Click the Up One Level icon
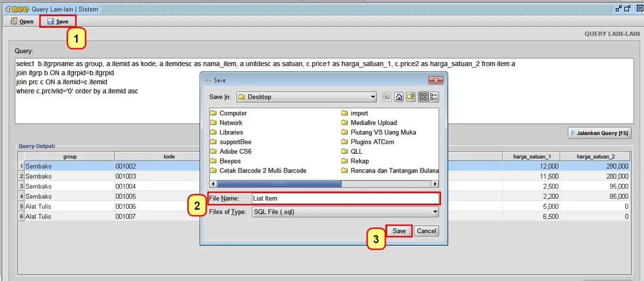Image resolution: width=644 pixels, height=281 pixels. [x=387, y=97]
